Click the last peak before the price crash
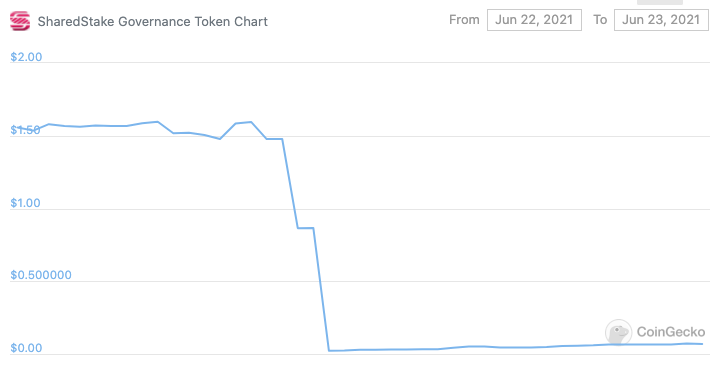This screenshot has width=727, height=374. [251, 122]
